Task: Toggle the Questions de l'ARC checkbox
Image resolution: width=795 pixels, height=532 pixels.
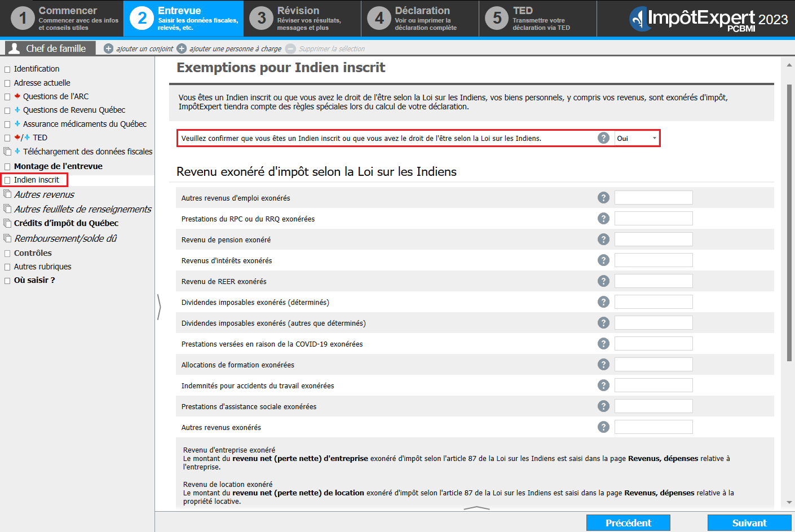Action: (7, 97)
